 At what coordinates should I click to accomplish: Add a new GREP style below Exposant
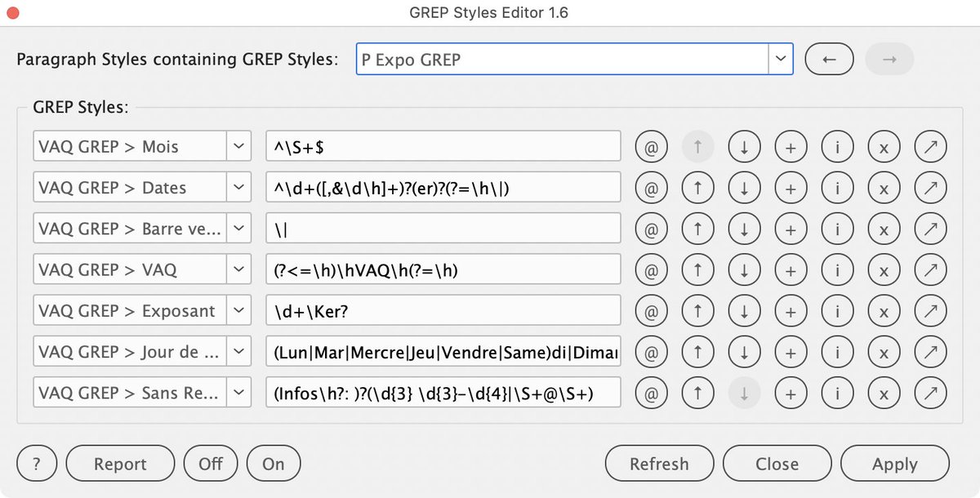(791, 310)
